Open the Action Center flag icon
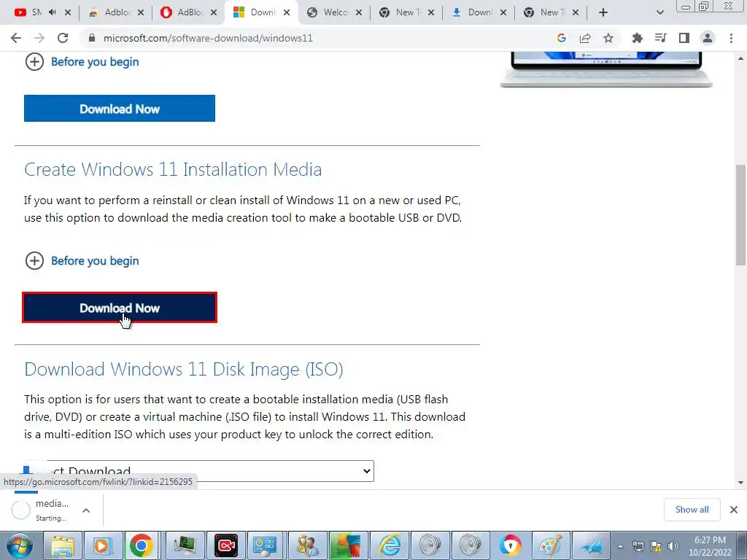 click(x=656, y=546)
